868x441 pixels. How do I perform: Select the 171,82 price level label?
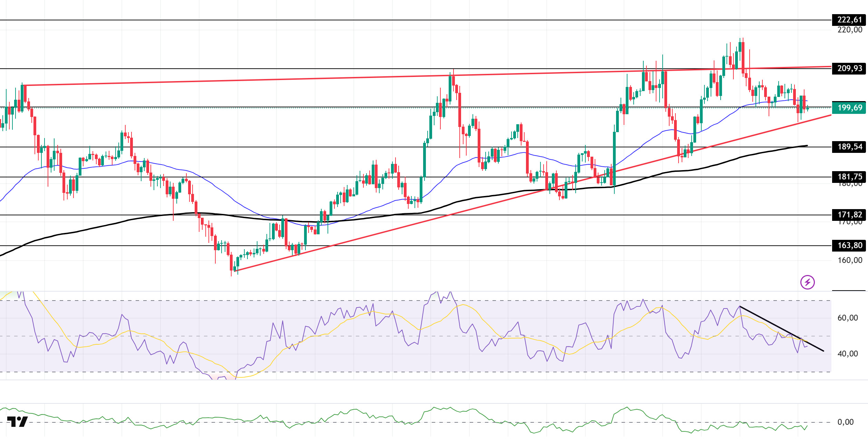[x=849, y=215]
